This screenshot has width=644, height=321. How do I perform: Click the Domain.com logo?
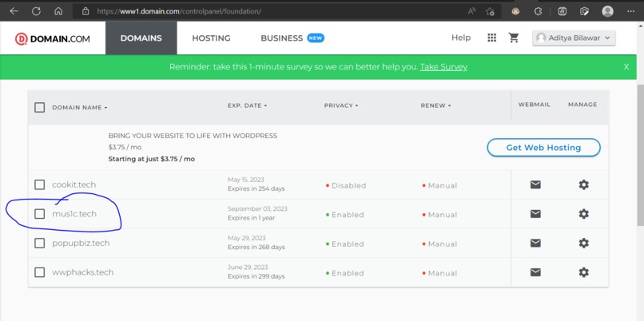53,38
